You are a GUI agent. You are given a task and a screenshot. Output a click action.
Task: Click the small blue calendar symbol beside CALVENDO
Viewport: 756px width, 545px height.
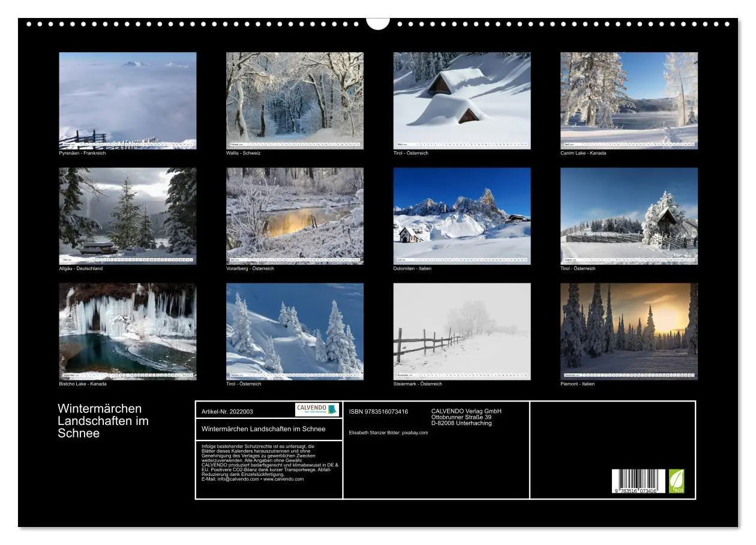(331, 409)
